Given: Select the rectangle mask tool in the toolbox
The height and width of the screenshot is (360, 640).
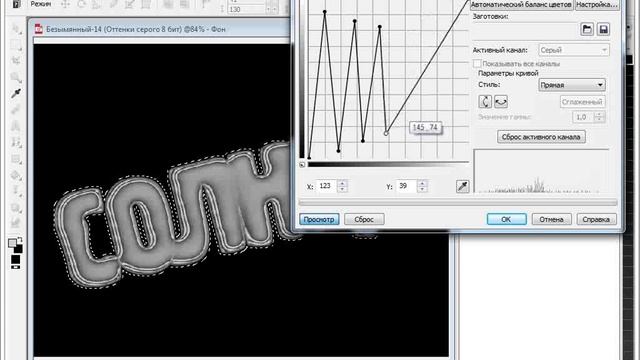Looking at the screenshot, I should 16,45.
